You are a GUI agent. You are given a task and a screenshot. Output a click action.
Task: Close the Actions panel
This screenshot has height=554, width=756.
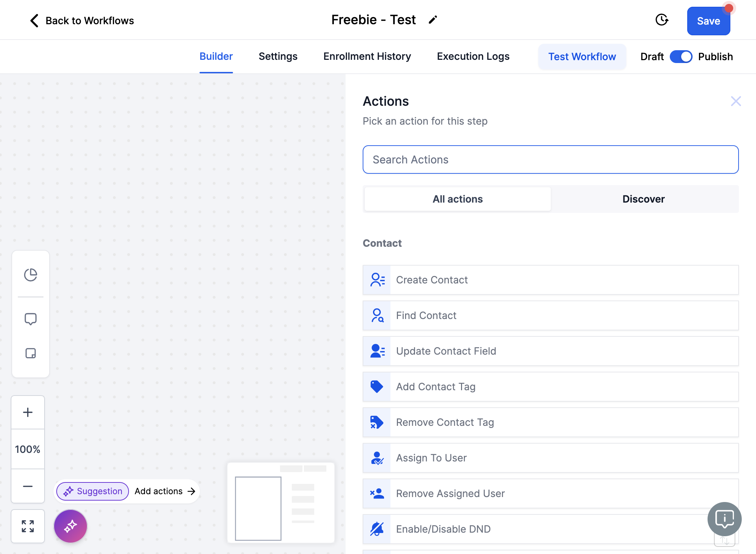pos(736,101)
